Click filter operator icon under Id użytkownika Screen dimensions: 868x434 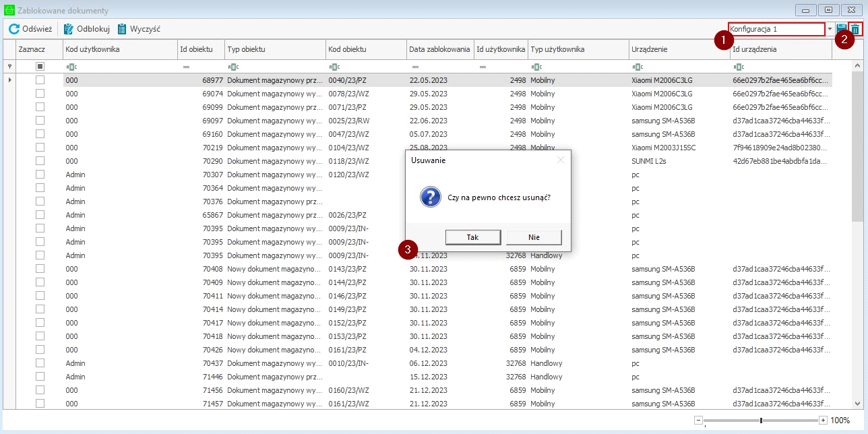[483, 67]
